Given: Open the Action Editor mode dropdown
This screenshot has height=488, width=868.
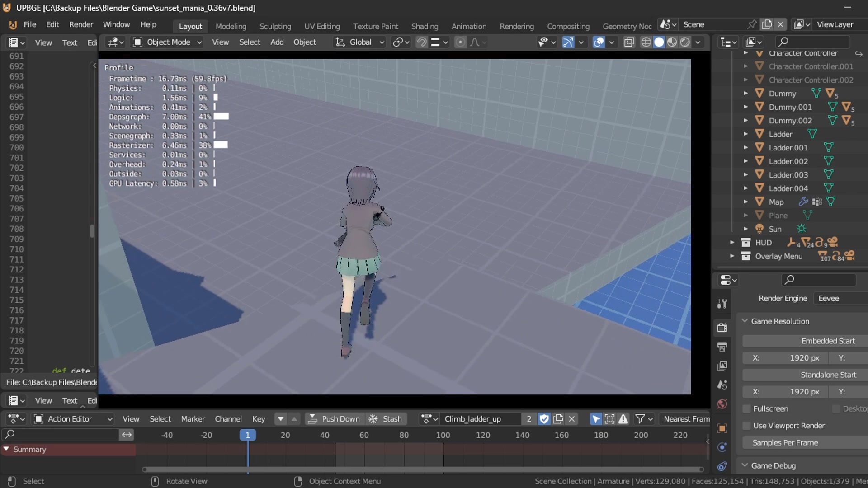Looking at the screenshot, I should (x=73, y=419).
